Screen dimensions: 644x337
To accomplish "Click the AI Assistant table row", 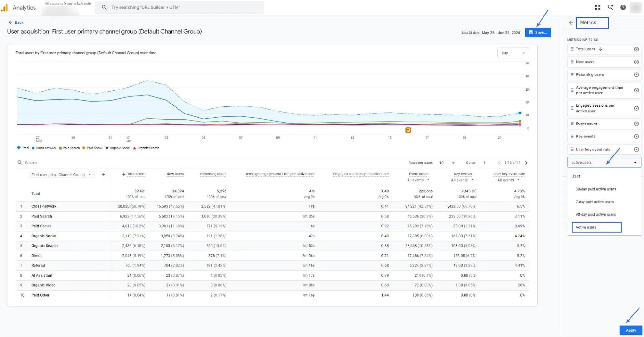I will 272,275.
